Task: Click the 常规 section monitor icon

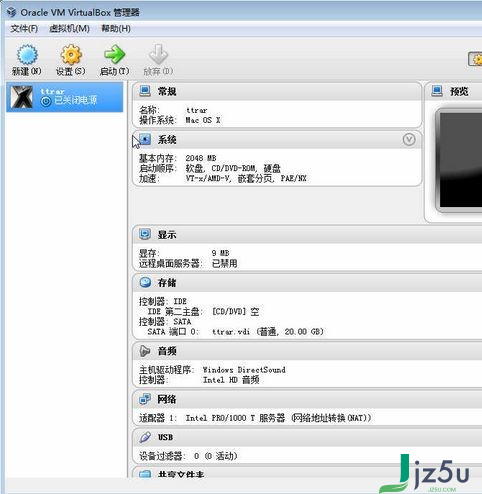Action: point(145,91)
